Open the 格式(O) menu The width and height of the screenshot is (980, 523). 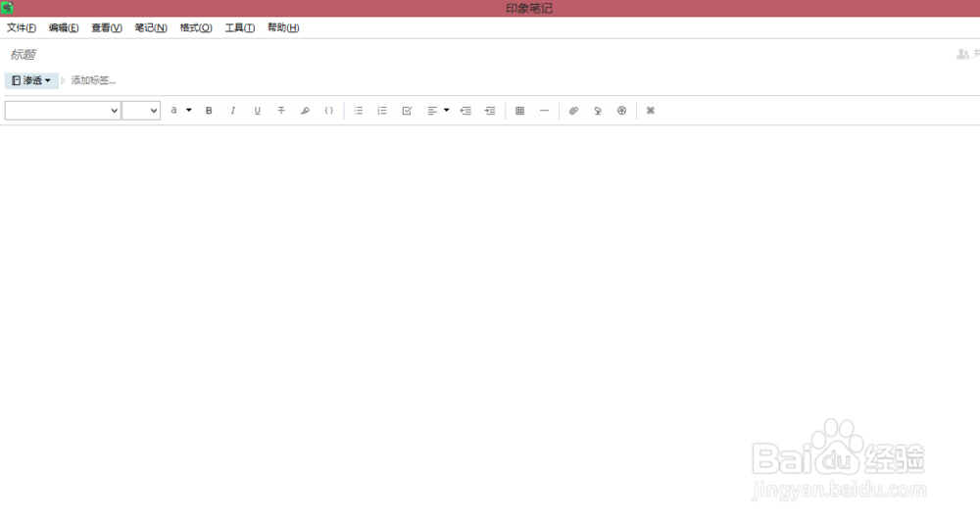[x=196, y=27]
